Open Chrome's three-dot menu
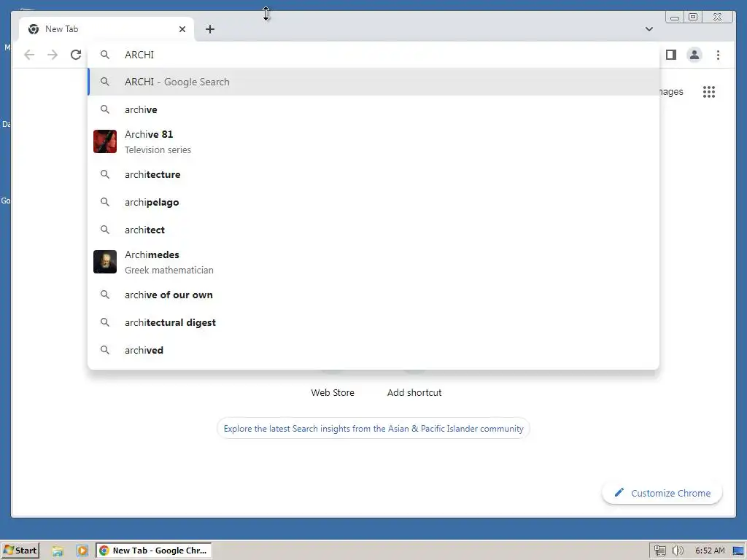 718,55
